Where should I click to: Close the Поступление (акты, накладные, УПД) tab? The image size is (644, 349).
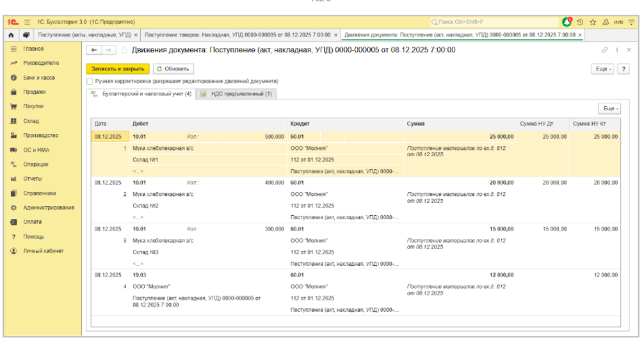tap(136, 35)
